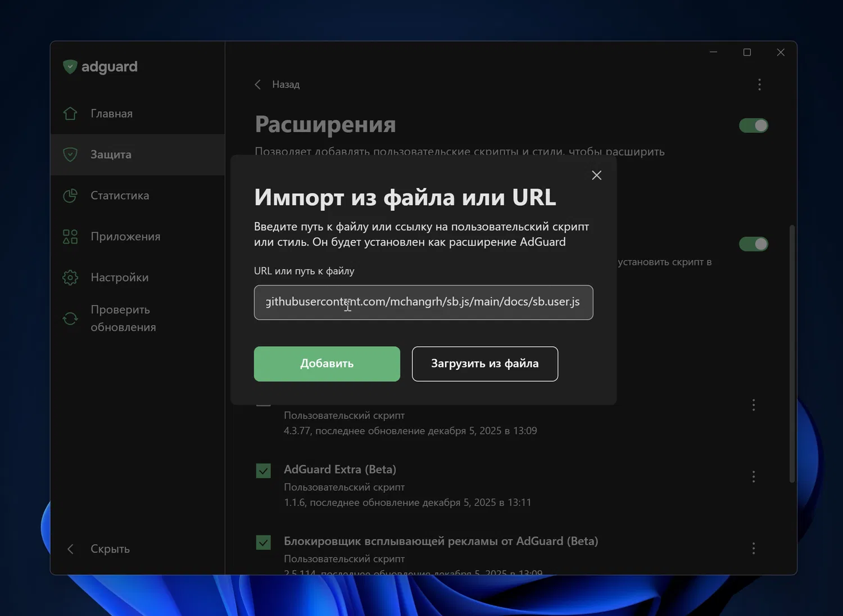
Task: Click the back arrow next to Назад
Action: 257,84
